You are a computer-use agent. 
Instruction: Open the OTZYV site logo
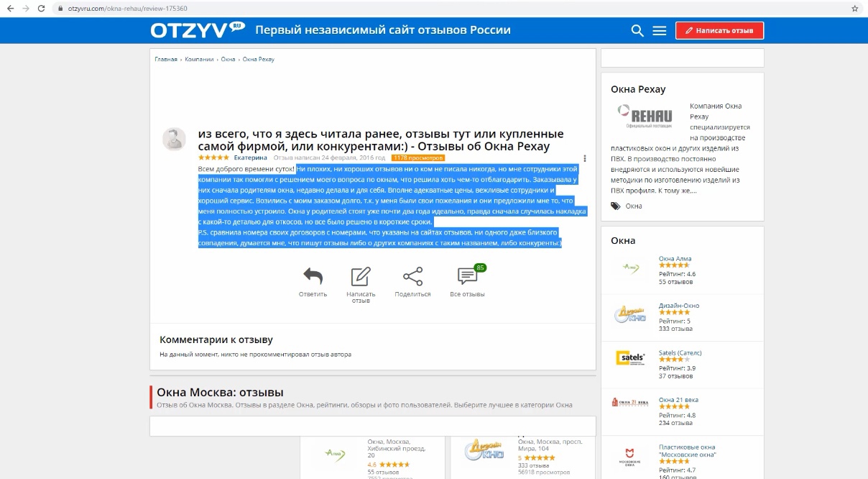click(x=198, y=29)
